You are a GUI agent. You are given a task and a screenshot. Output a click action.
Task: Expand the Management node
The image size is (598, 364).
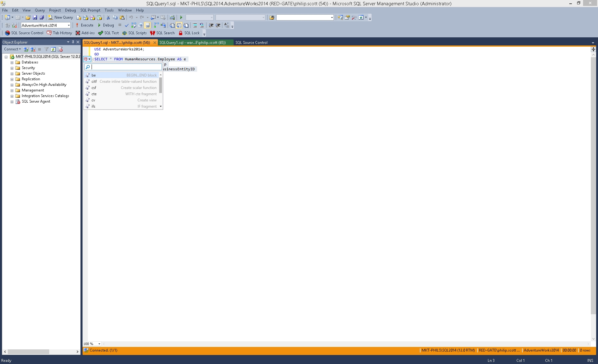tap(12, 91)
